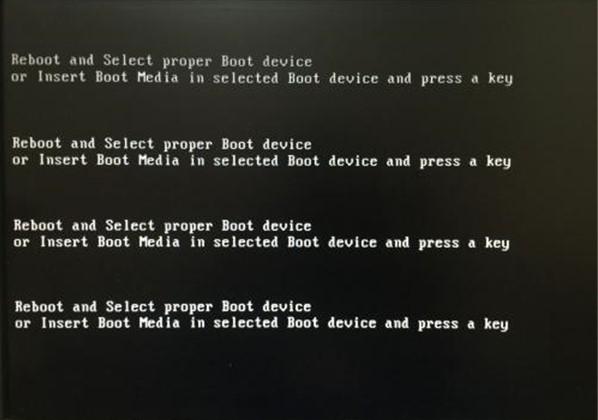598x420 pixels.
Task: Click the word key in the fourth message
Action: pyautogui.click(x=496, y=325)
